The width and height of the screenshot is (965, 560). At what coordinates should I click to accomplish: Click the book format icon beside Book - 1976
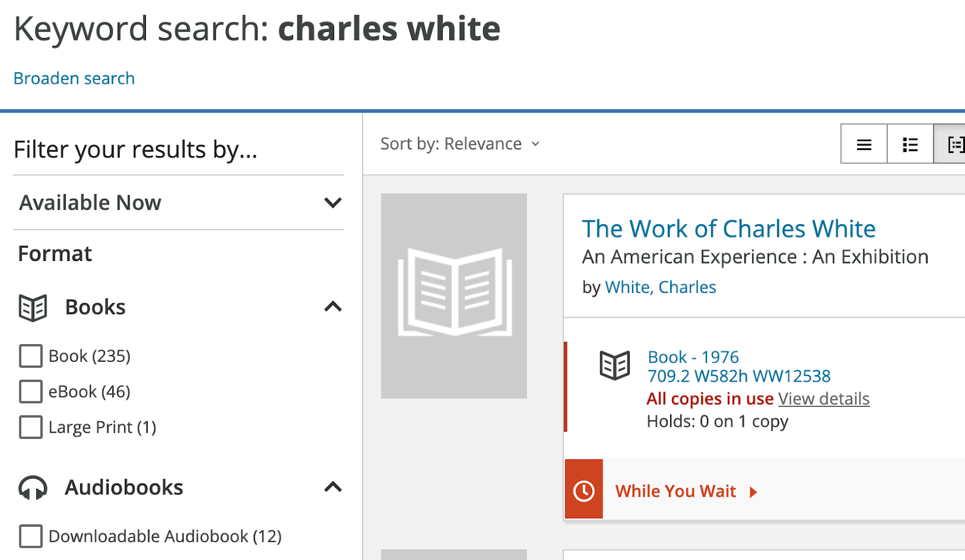pyautogui.click(x=615, y=365)
